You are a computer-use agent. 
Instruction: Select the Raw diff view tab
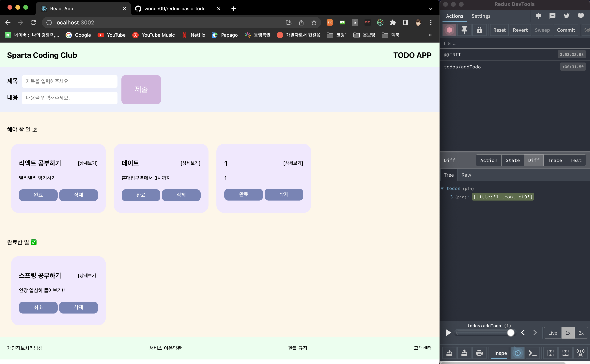pos(466,175)
